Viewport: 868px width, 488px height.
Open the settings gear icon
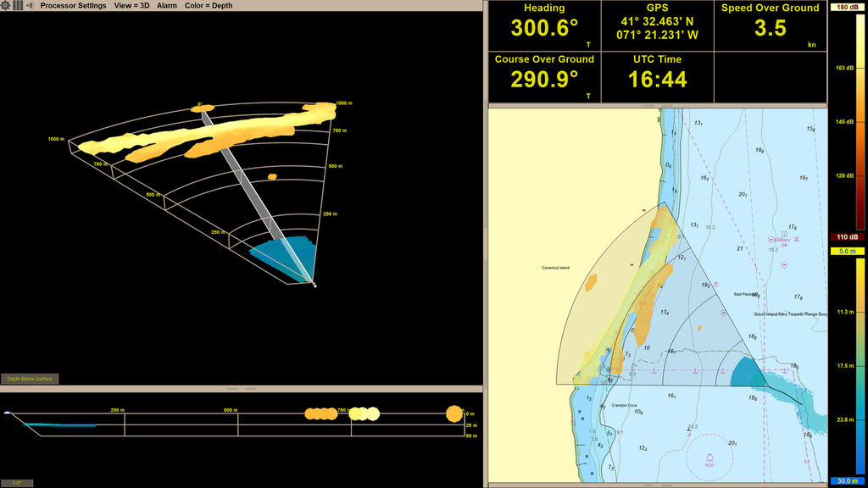tap(6, 6)
